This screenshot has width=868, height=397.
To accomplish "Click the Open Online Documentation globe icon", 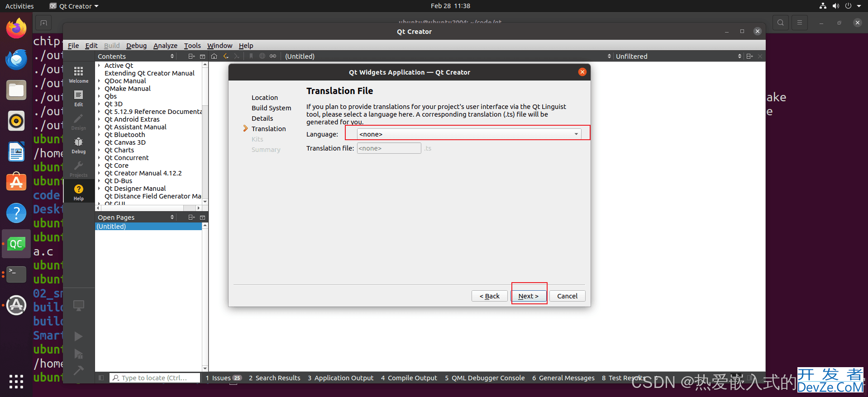I will coord(262,56).
